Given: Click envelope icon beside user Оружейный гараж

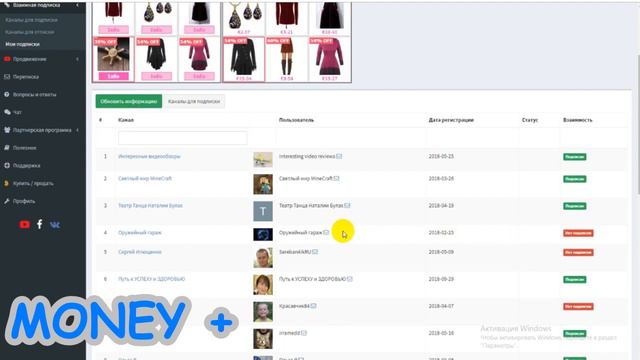Looking at the screenshot, I should point(326,233).
